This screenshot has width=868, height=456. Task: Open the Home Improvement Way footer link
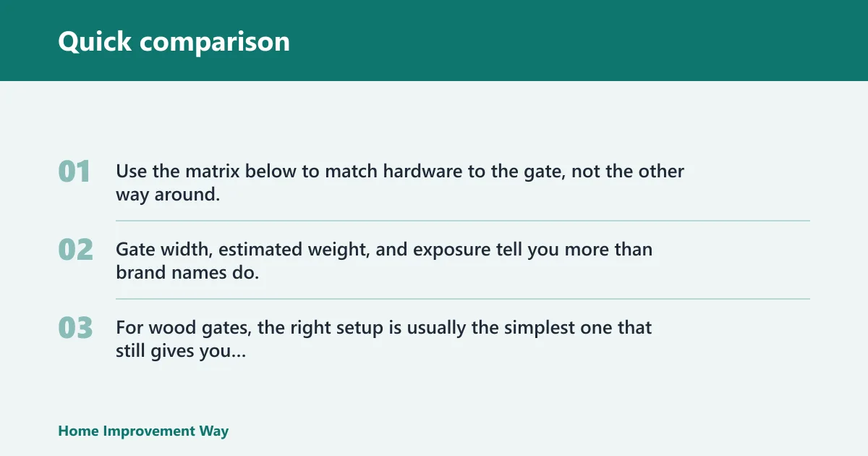(x=143, y=431)
